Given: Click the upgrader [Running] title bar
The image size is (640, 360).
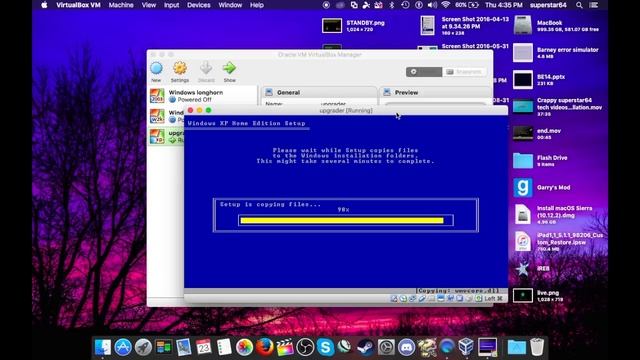Looking at the screenshot, I should point(346,110).
